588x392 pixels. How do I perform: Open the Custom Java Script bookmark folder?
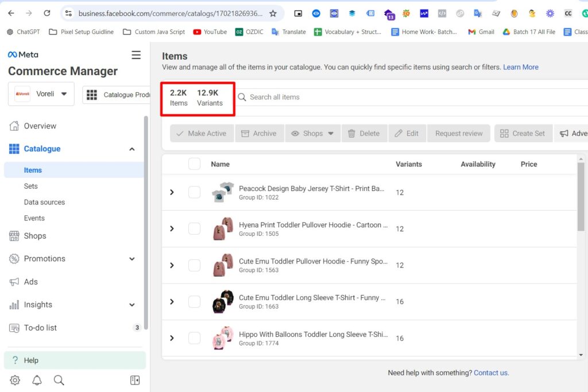click(154, 32)
